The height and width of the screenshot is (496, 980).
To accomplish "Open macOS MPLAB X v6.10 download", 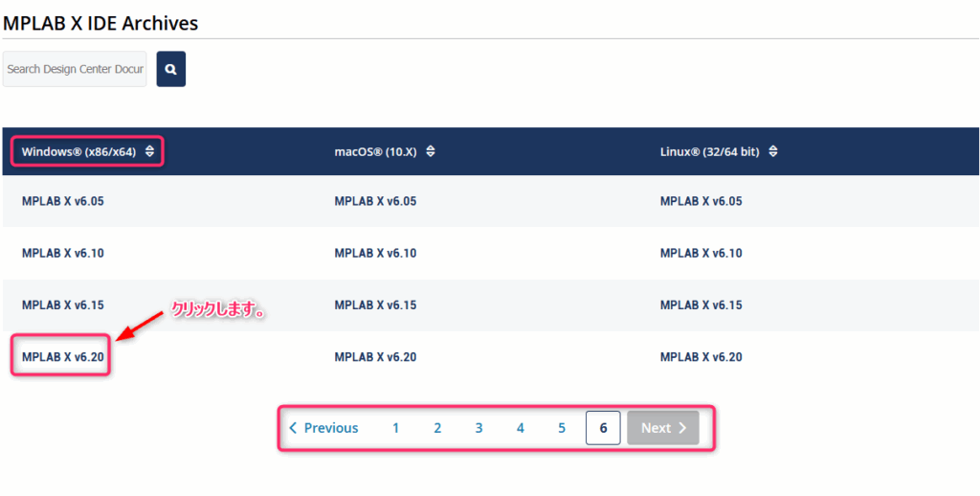I will 375,254.
